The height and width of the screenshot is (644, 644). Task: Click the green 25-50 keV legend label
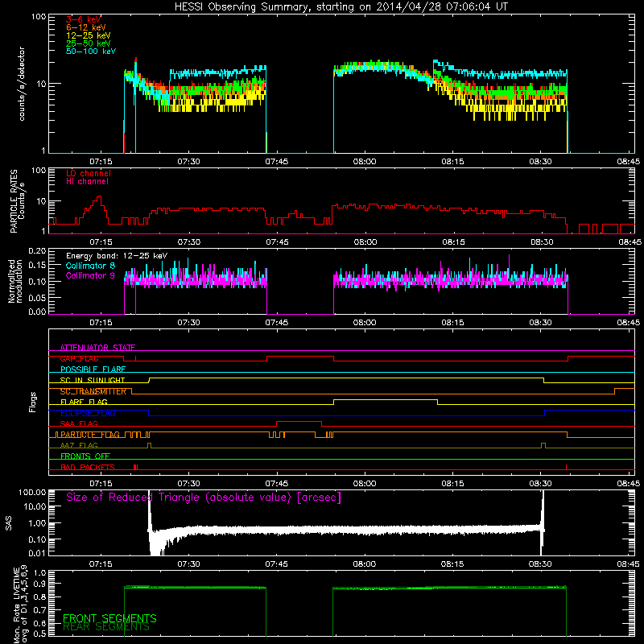tap(89, 43)
